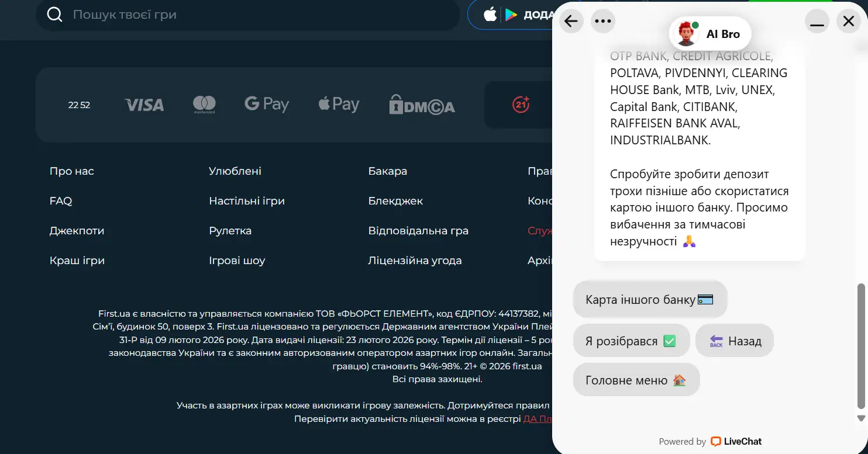
Task: Click the search magnifier icon
Action: pyautogui.click(x=54, y=15)
